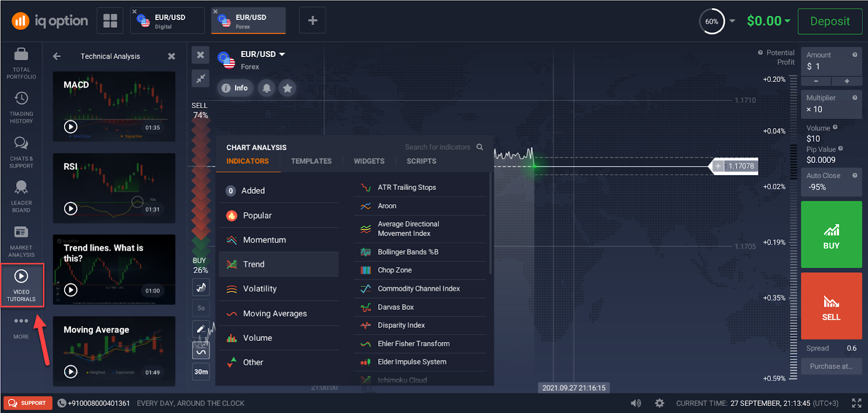The image size is (868, 413).
Task: Select the drawing pencil tool
Action: [201, 328]
